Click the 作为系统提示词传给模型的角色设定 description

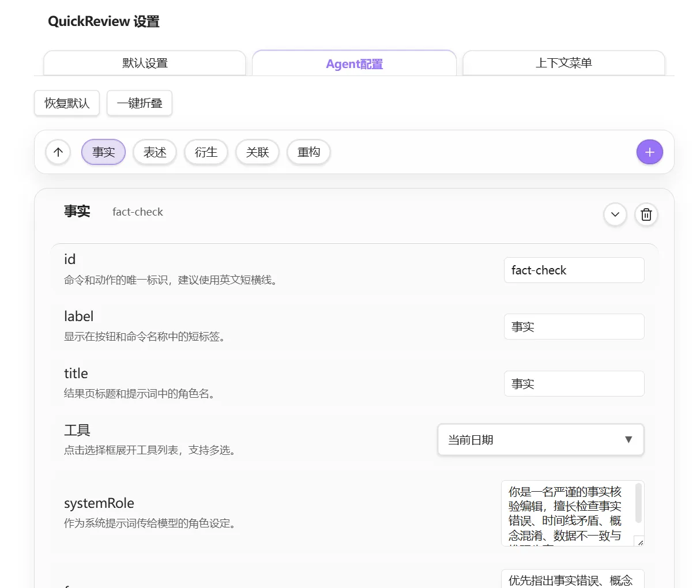150,524
